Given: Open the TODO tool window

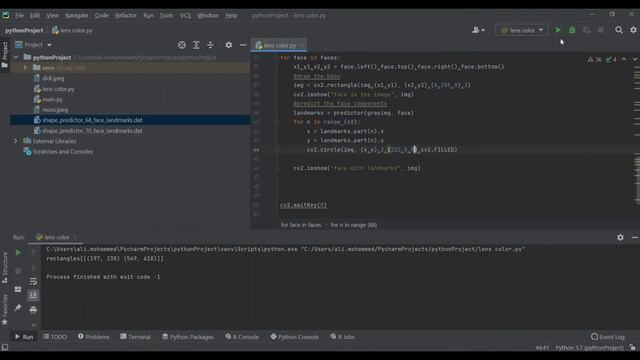Looking at the screenshot, I should [x=55, y=337].
